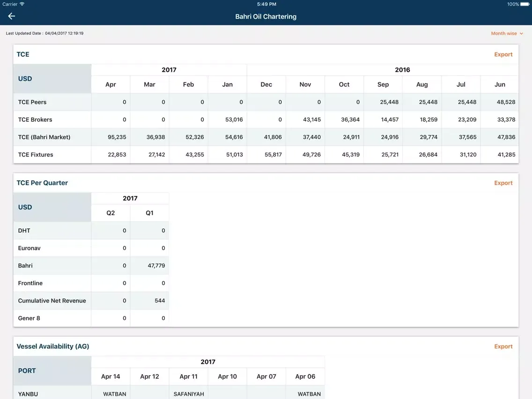
Task: Tap the battery indicator icon
Action: 525,4
